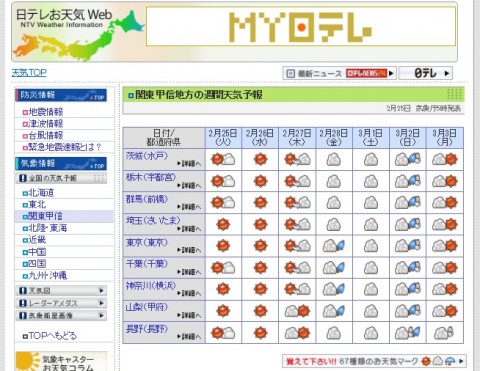Open 気象キャスターお天気コラム banner
This screenshot has width=480, height=371.
pos(61,361)
